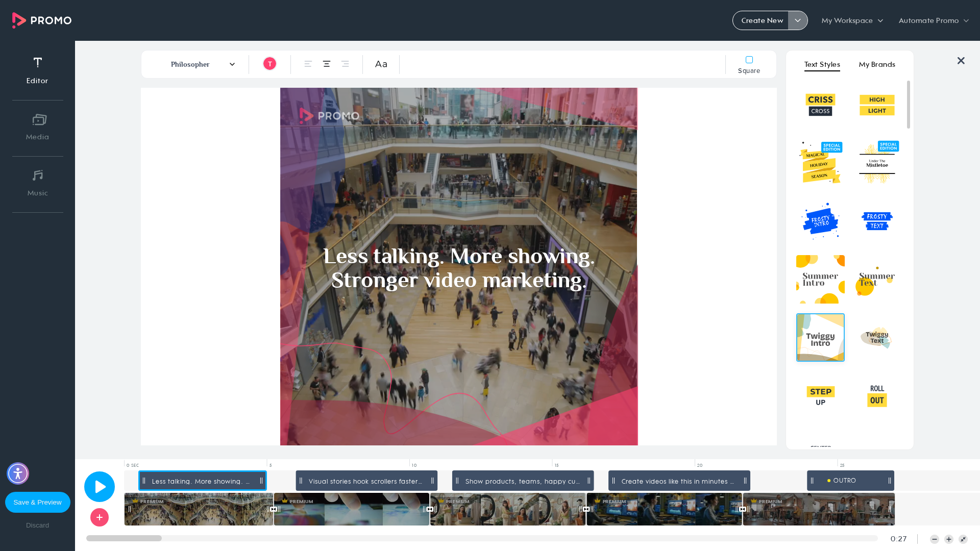Click the Discard link

[38, 525]
